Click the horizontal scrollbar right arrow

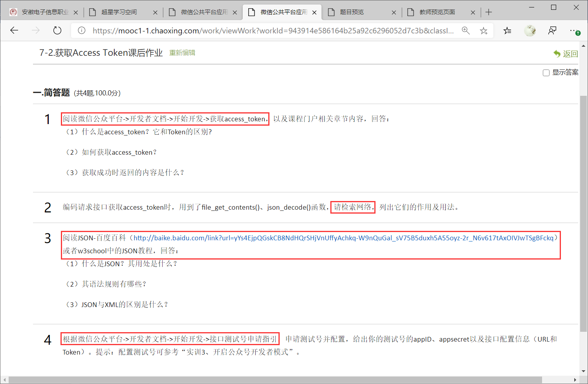coord(575,380)
